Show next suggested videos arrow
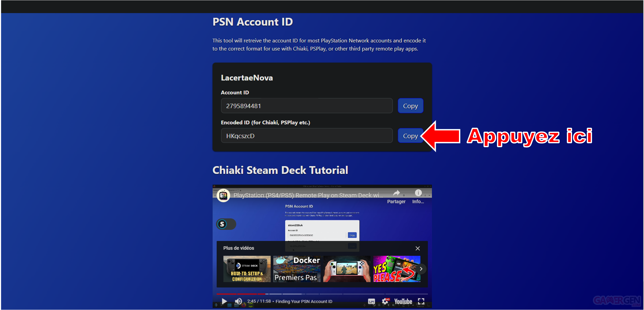This screenshot has height=310, width=644. point(421,269)
